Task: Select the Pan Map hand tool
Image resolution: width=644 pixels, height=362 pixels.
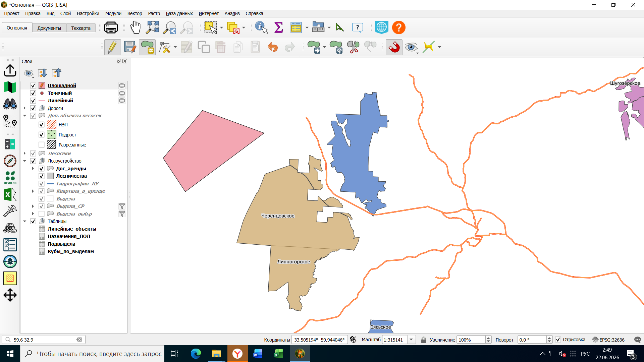Action: (x=136, y=27)
